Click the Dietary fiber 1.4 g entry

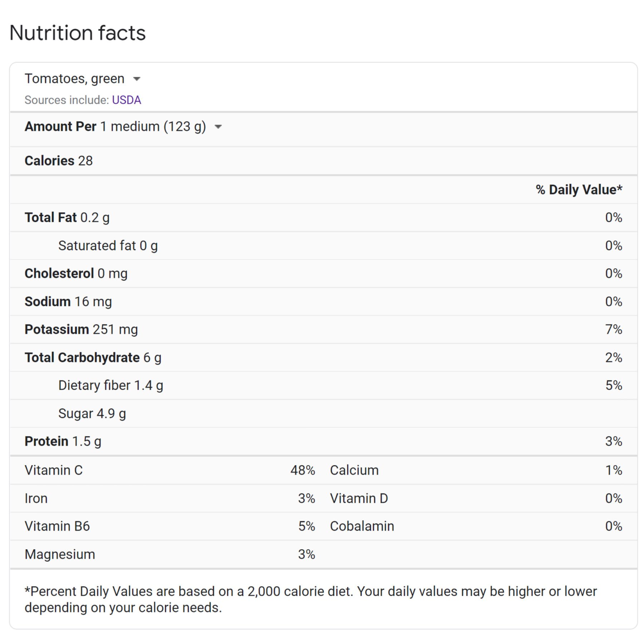coord(111,385)
